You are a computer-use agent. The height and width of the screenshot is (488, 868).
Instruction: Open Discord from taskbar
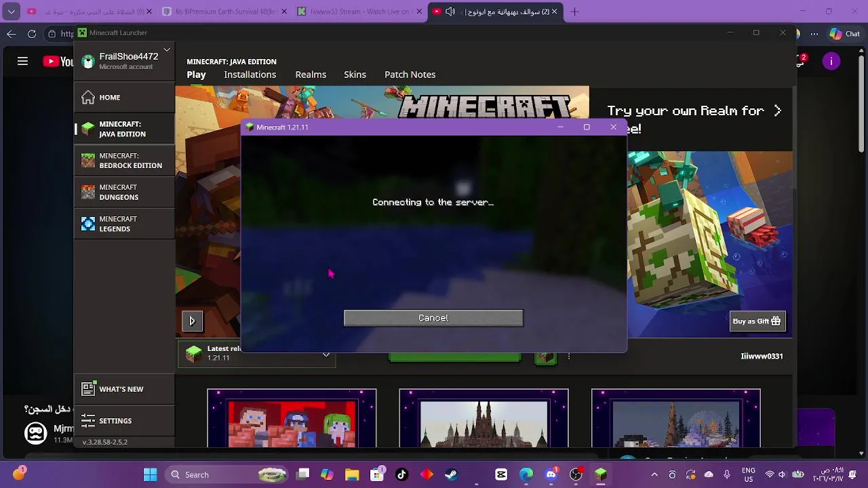551,474
